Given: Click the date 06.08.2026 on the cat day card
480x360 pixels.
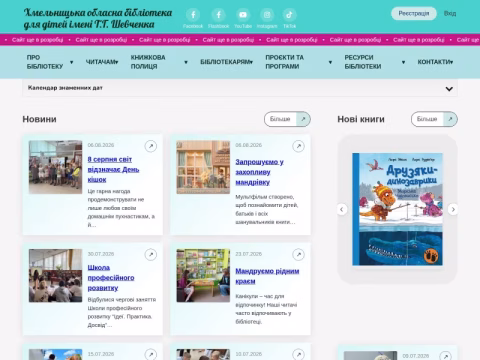Looking at the screenshot, I should pos(101,145).
